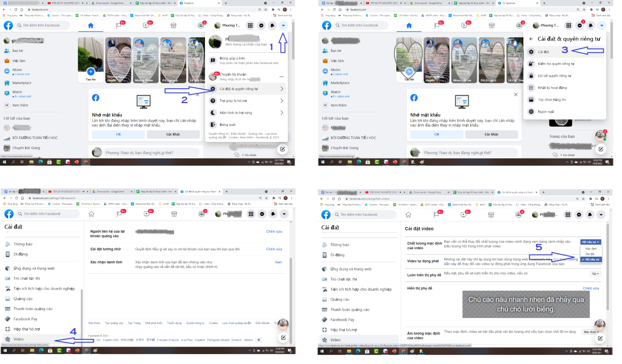This screenshot has height=364, width=622.
Task: Click the Watch video tab in the bottom-left screenshot header
Action: (147, 214)
